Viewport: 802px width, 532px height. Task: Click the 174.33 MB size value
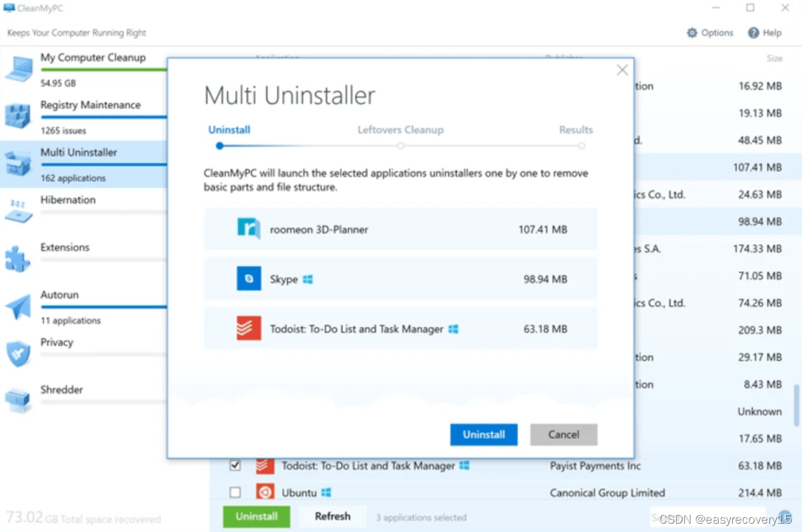tap(757, 249)
